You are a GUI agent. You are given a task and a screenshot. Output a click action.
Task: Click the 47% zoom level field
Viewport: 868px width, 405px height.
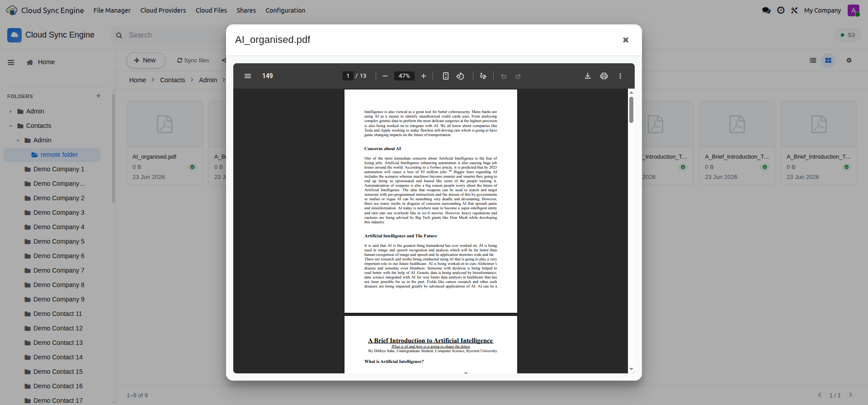click(x=404, y=76)
